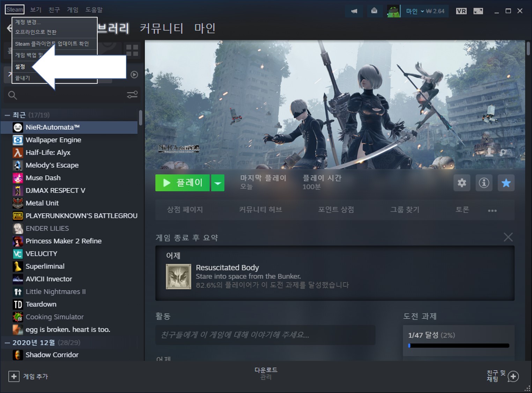This screenshot has width=532, height=393.
Task: Select 설정 in the Steam dropdown menu
Action: point(20,66)
